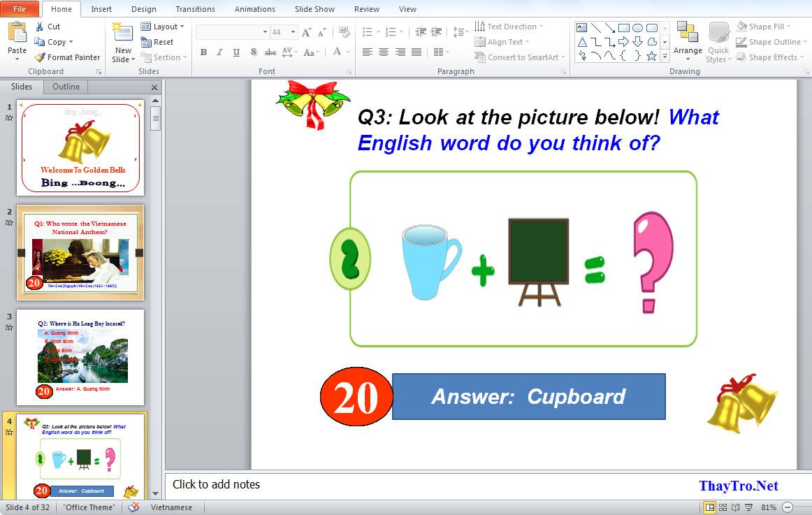
Task: Toggle Italic formatting
Action: (219, 52)
